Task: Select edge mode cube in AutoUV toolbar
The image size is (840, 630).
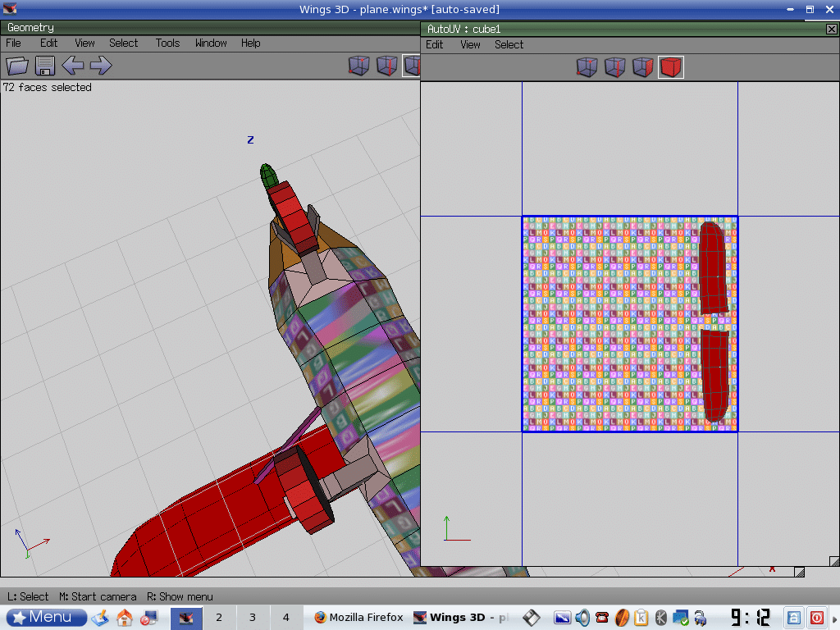Action: 615,66
